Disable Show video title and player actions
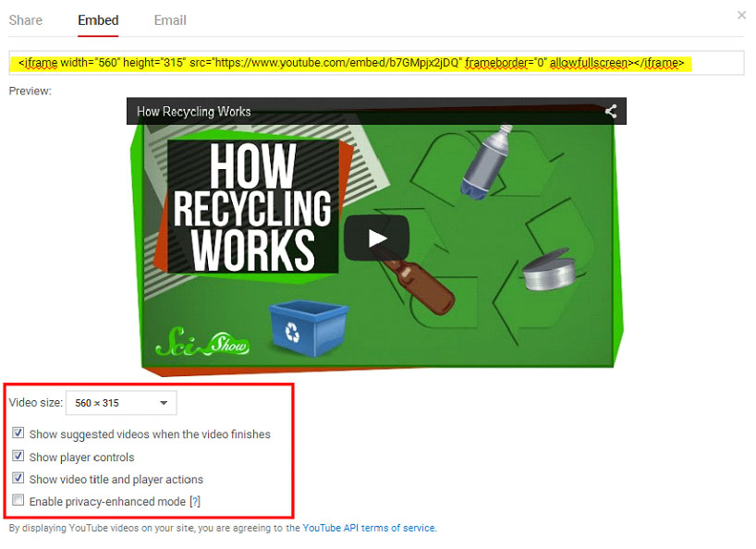 click(x=18, y=478)
